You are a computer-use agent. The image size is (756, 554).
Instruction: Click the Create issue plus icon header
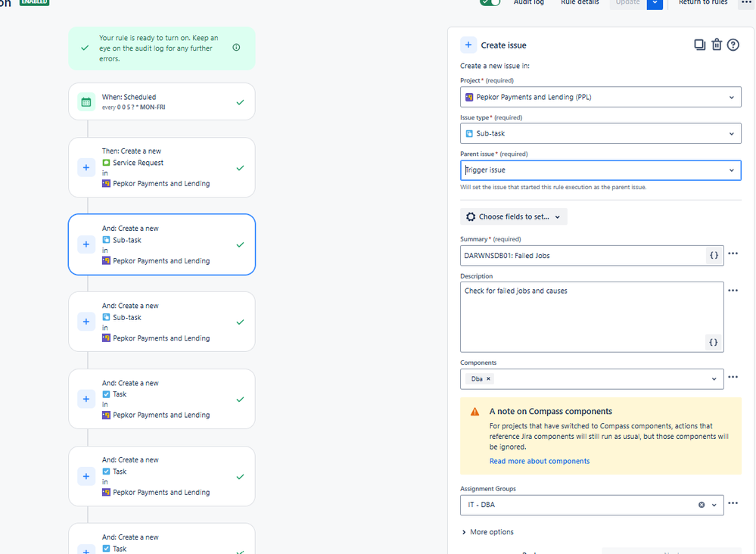pos(468,45)
